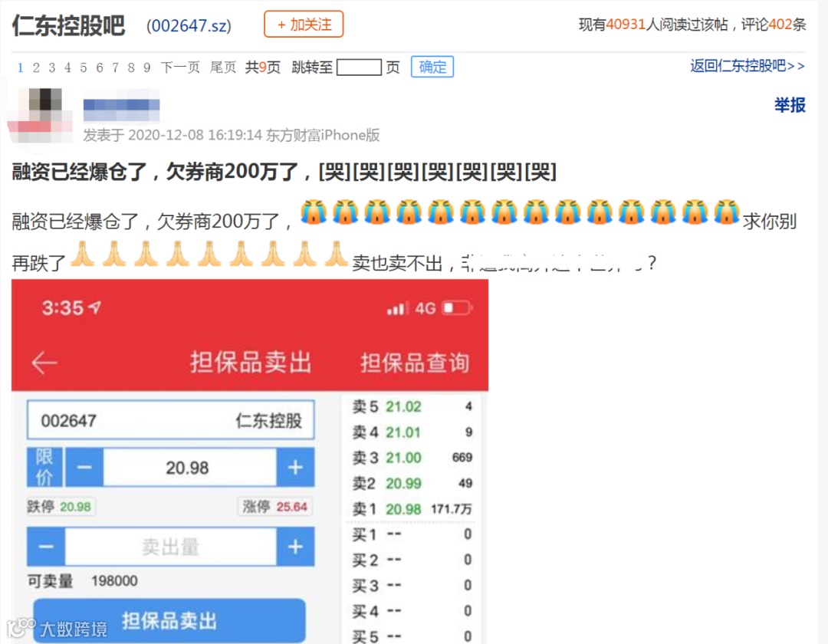Image resolution: width=828 pixels, height=644 pixels.
Task: Select 买1 order book row
Action: 412,534
